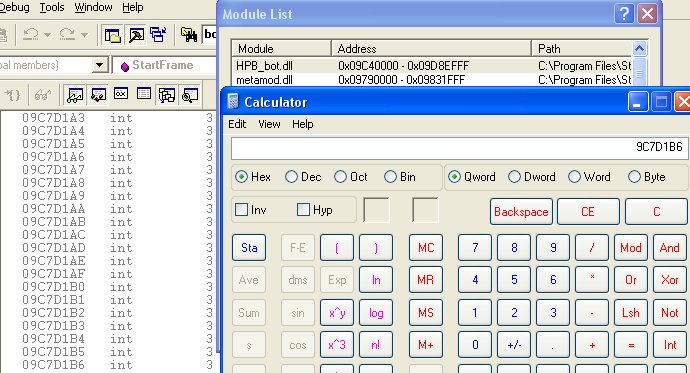The height and width of the screenshot is (373, 690).
Task: Click the MC memory clear button
Action: coord(426,248)
